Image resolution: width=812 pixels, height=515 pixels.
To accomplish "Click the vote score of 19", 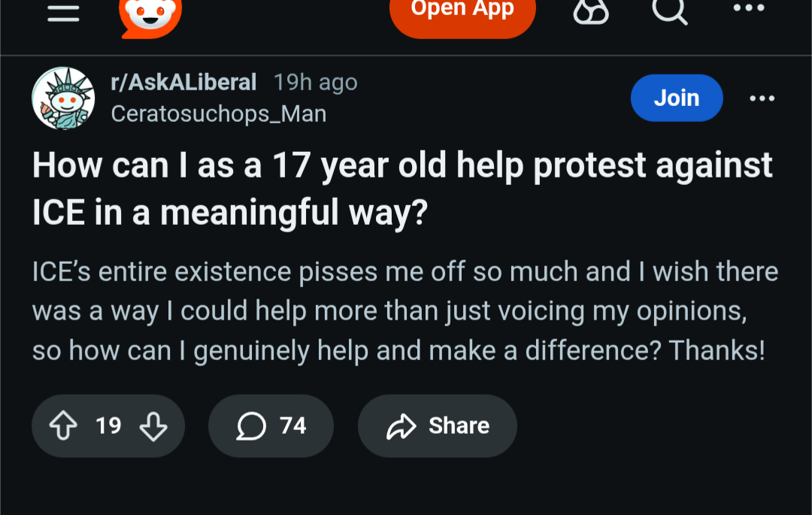I will click(108, 426).
